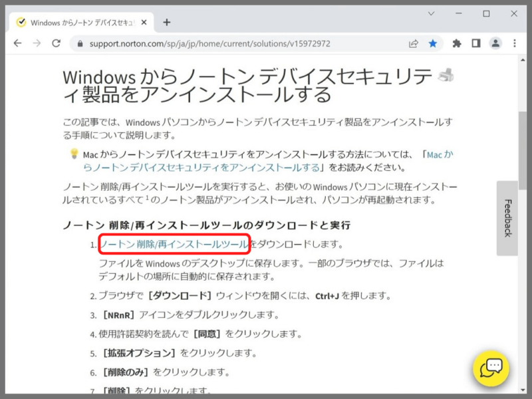This screenshot has width=532, height=399.
Task: Minimize the browser window
Action: coord(459,13)
